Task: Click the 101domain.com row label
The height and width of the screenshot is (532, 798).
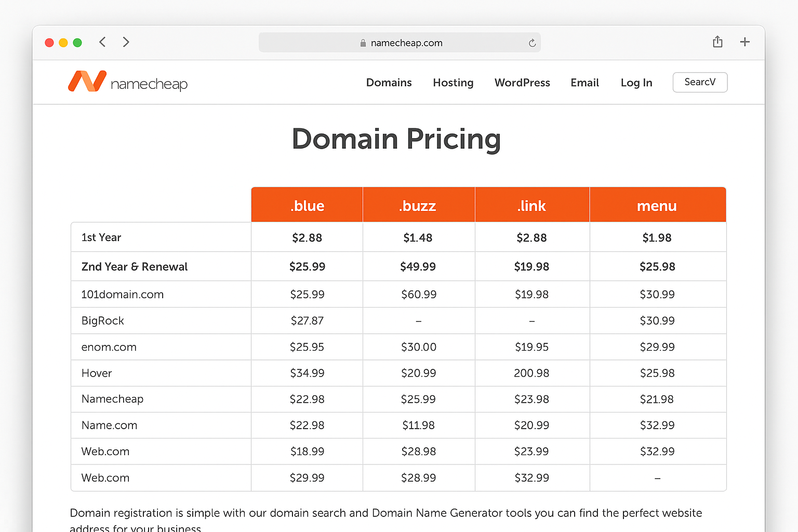Action: click(123, 294)
